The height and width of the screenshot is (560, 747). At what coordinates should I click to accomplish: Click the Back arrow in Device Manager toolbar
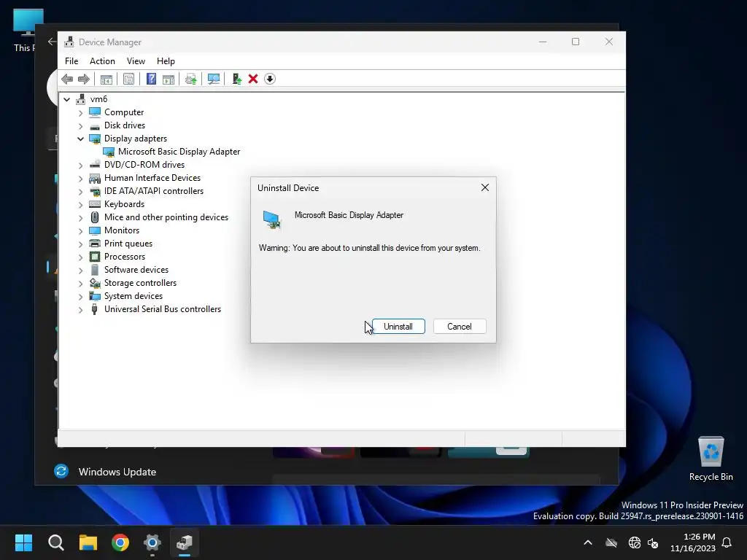click(x=67, y=79)
